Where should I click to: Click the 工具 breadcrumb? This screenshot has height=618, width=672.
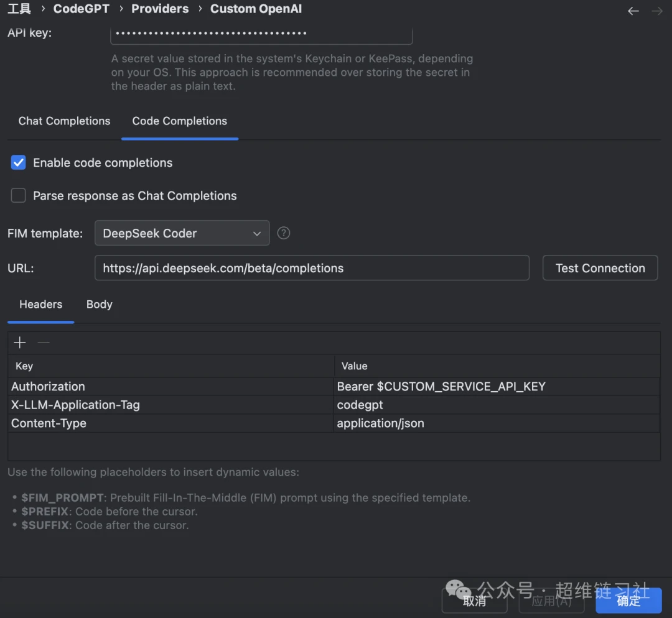pos(19,9)
